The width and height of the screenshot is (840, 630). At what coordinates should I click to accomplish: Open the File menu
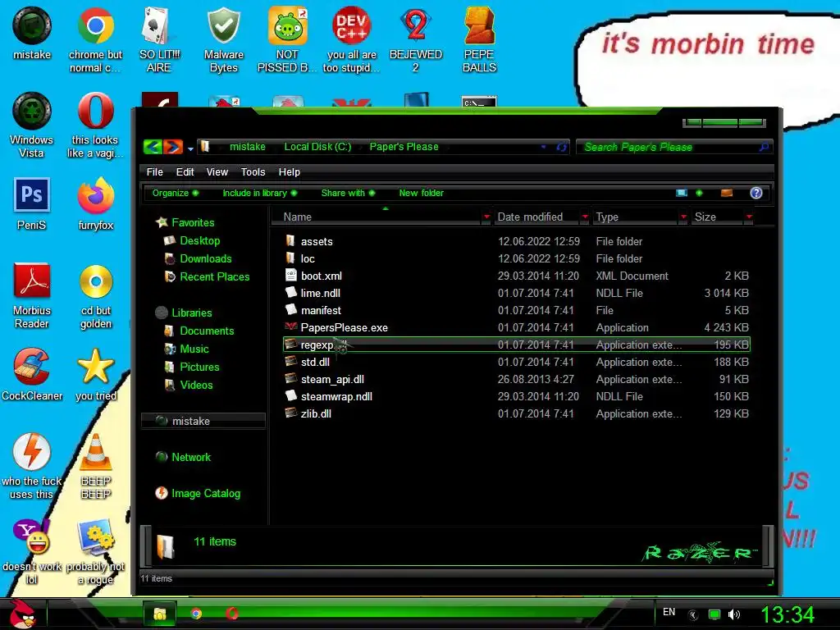coord(155,172)
